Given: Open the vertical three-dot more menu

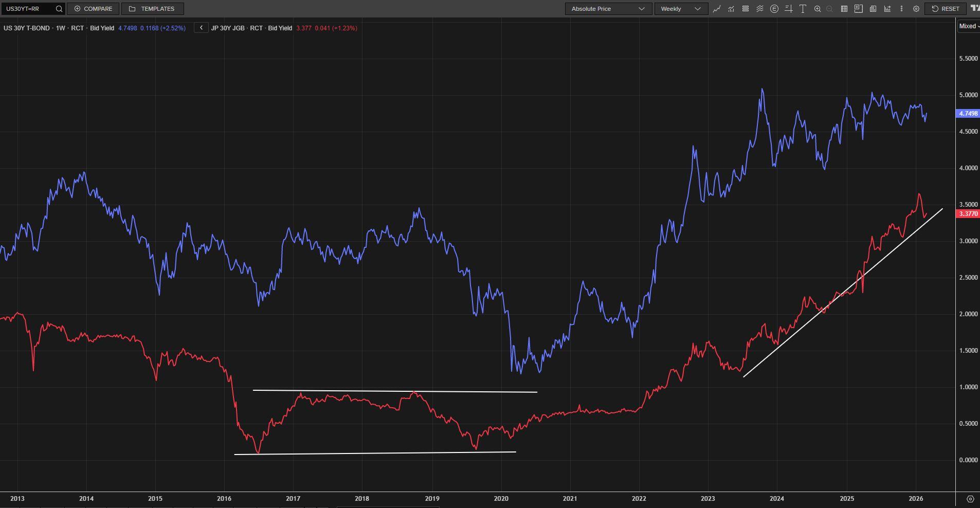Looking at the screenshot, I should click(901, 9).
